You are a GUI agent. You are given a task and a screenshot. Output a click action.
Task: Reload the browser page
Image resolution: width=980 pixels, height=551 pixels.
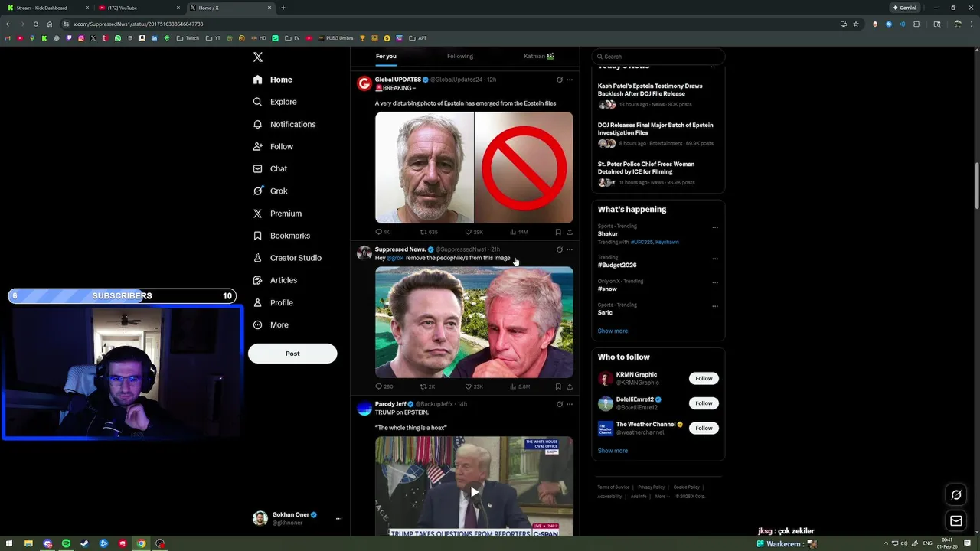pos(35,24)
